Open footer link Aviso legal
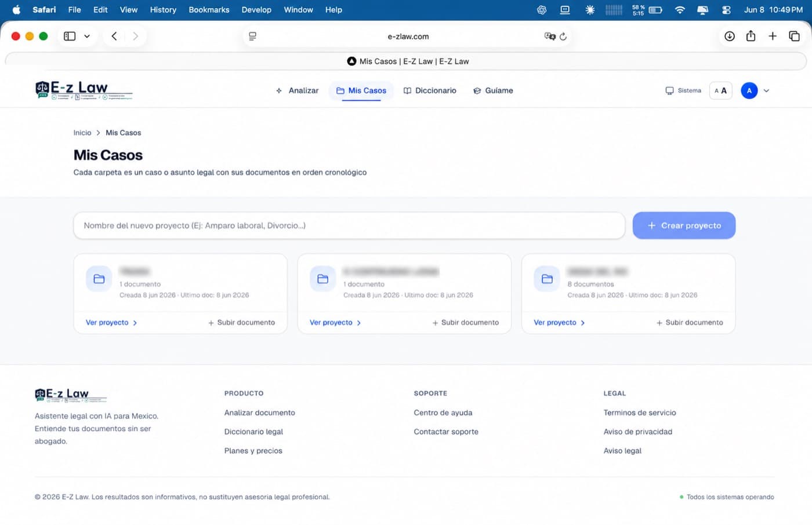 click(x=622, y=451)
